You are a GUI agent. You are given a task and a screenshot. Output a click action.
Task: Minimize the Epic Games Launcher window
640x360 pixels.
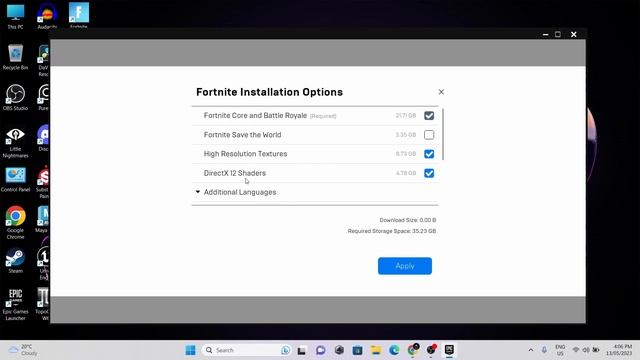coord(545,34)
